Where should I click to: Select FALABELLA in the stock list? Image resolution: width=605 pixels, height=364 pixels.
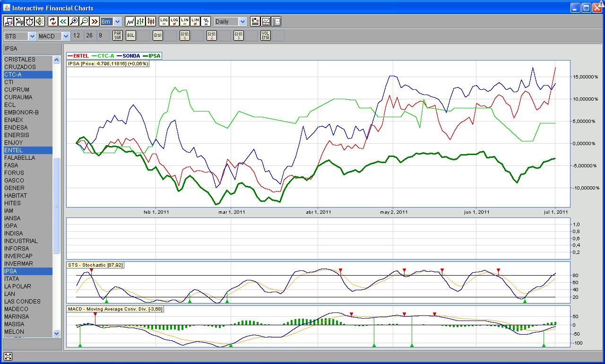(19, 158)
